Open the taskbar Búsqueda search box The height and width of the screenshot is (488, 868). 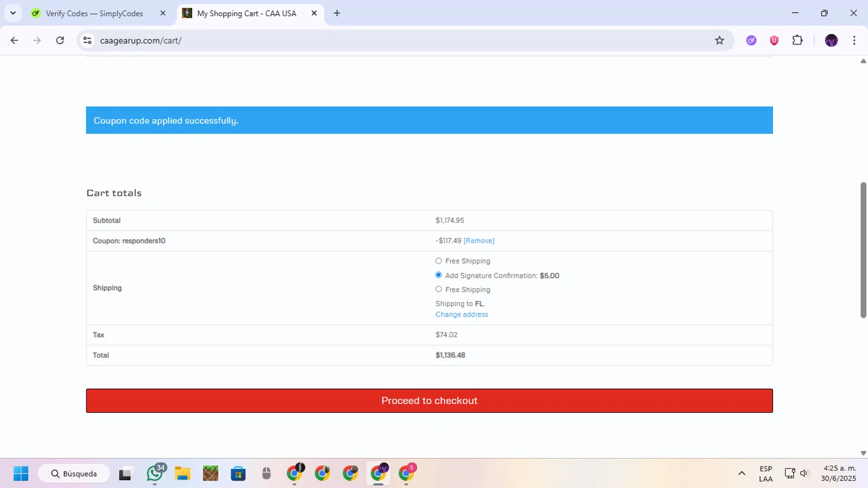click(74, 474)
